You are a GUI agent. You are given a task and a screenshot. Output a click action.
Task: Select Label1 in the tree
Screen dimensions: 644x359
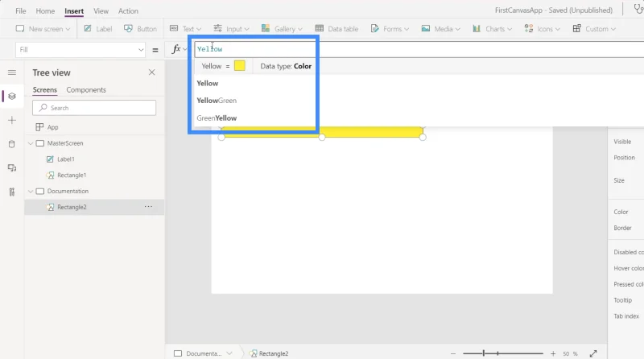point(66,159)
